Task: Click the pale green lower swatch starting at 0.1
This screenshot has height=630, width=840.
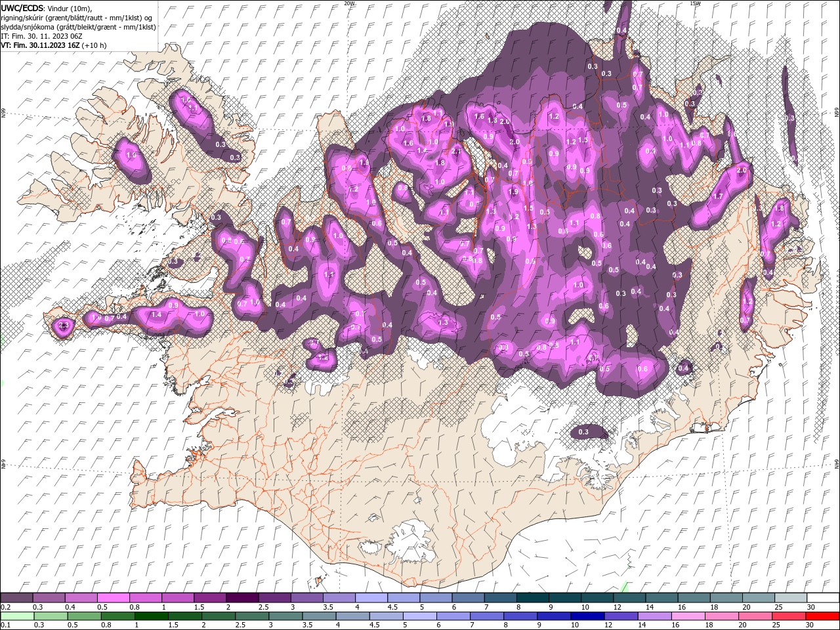Action: 16,616
